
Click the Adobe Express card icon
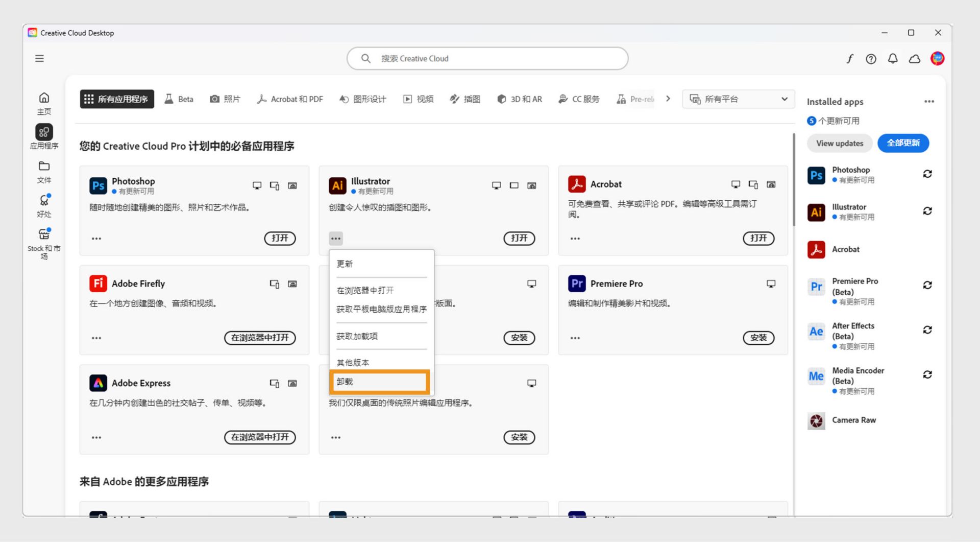[98, 383]
